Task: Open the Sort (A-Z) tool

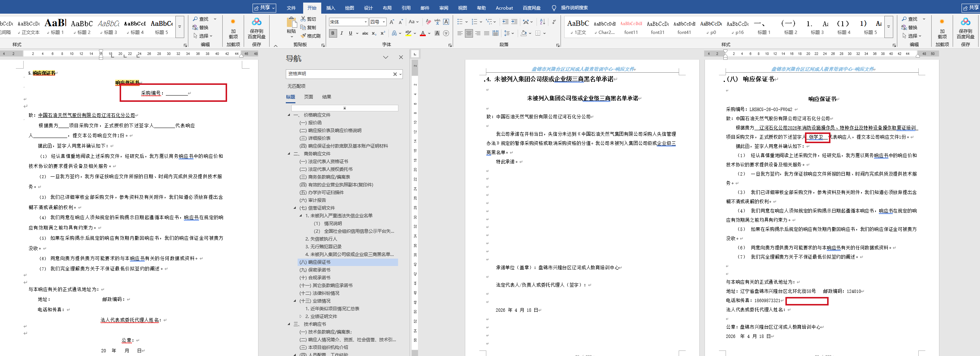Action: click(x=542, y=22)
